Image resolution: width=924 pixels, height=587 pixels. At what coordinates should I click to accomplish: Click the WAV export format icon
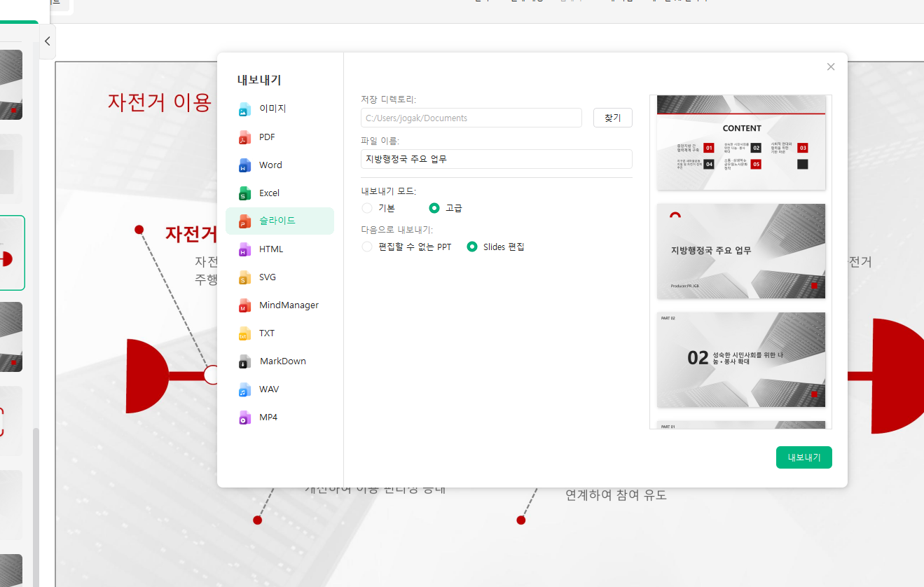point(244,389)
